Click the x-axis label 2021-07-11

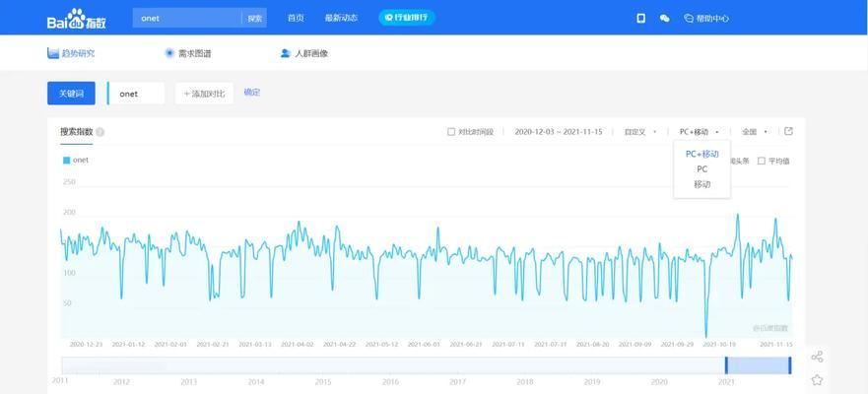point(508,344)
